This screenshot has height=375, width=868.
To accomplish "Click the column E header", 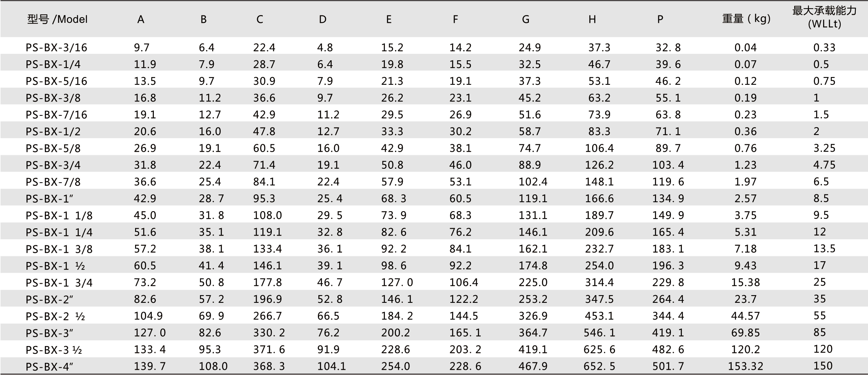I will point(389,20).
